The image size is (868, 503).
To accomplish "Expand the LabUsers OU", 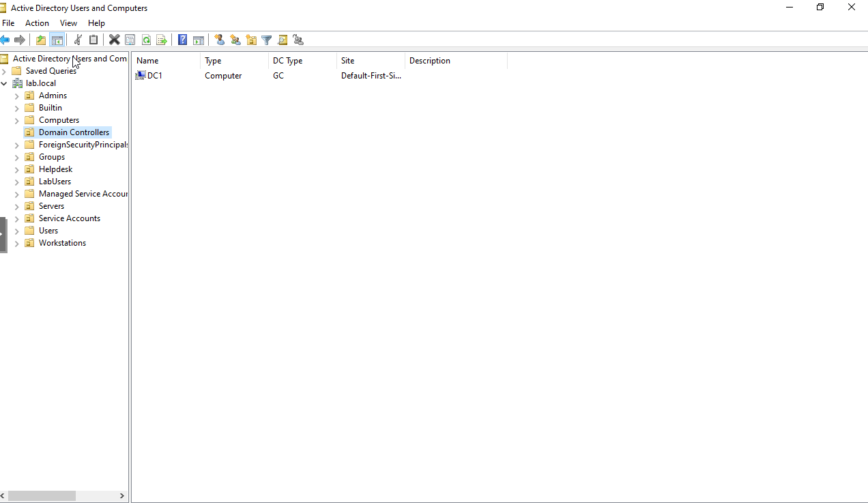I will (17, 182).
